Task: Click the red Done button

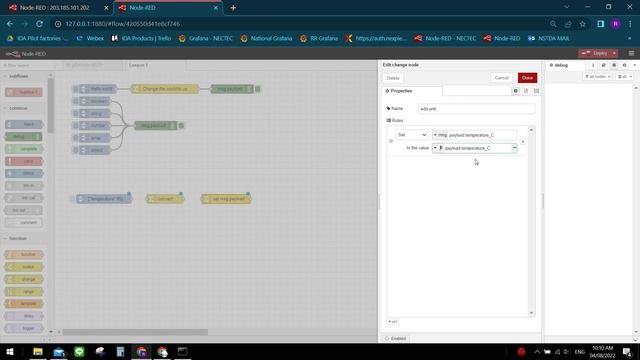Action: (527, 78)
